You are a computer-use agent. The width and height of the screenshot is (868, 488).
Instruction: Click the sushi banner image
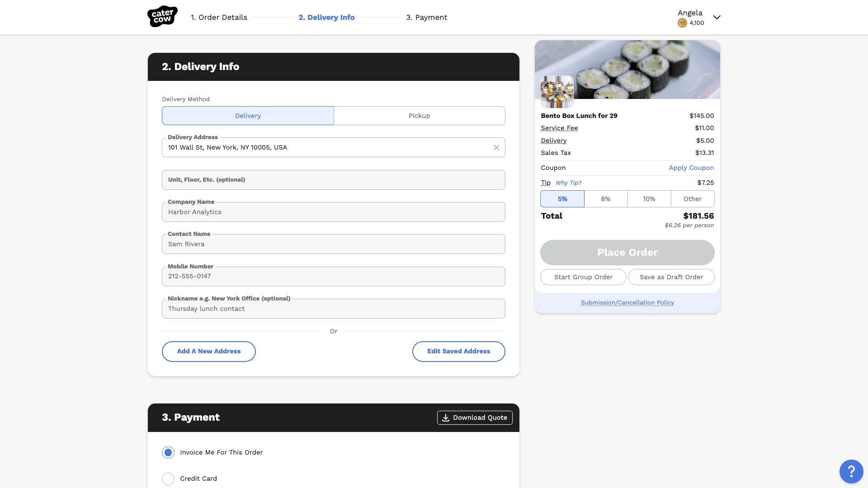tap(627, 69)
